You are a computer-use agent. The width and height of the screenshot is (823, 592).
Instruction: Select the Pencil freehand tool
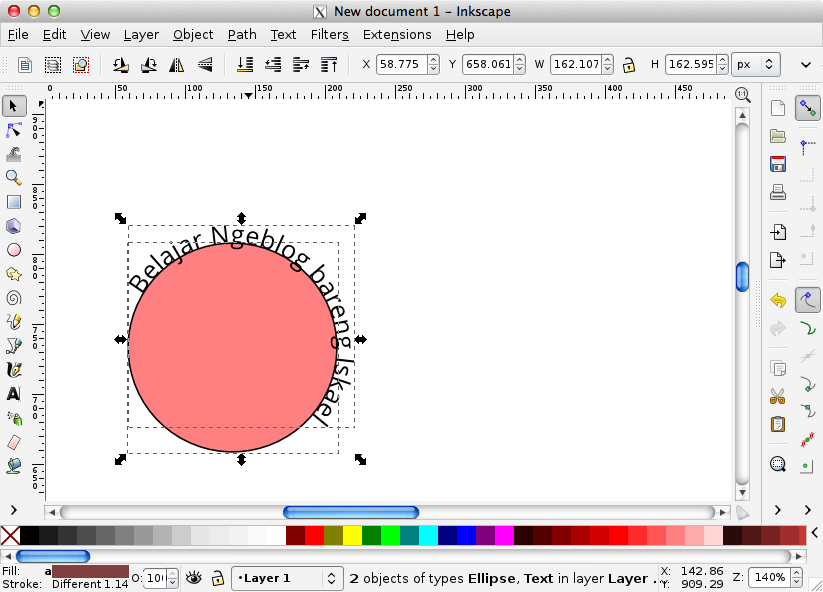tap(14, 322)
